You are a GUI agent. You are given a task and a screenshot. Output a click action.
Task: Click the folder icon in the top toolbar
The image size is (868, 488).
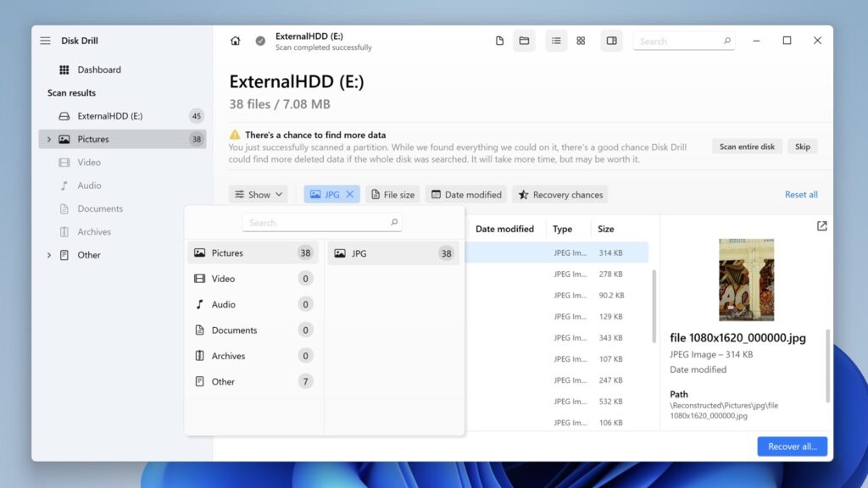tap(524, 40)
